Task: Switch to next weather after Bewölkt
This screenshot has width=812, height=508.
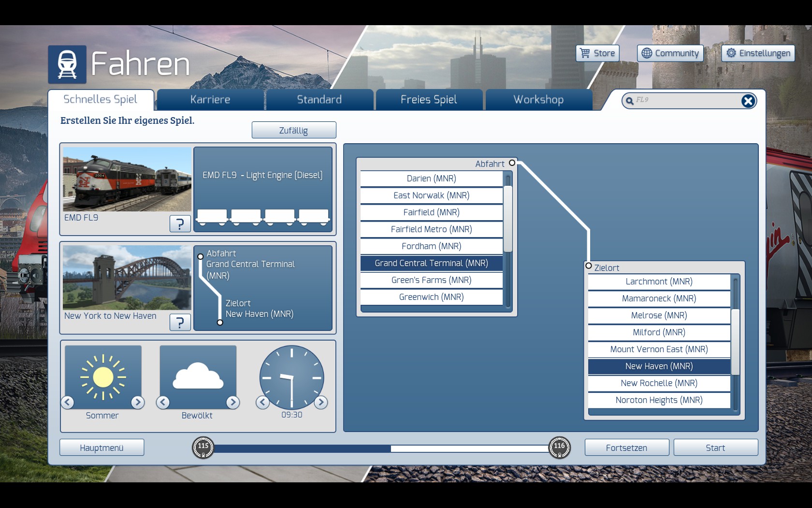Action: pos(233,402)
